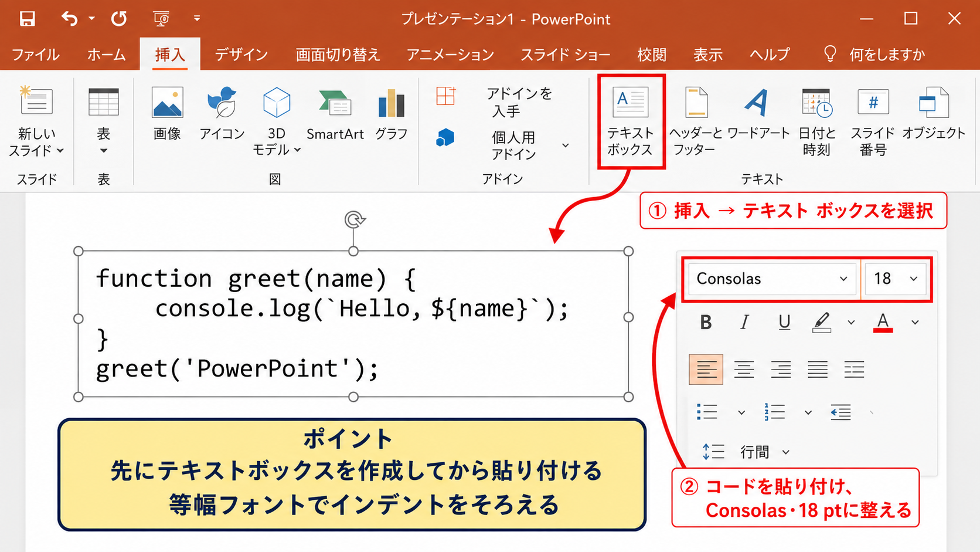Image resolution: width=980 pixels, height=552 pixels.
Task: Expand the numbering style dropdown arrow
Action: pos(808,412)
